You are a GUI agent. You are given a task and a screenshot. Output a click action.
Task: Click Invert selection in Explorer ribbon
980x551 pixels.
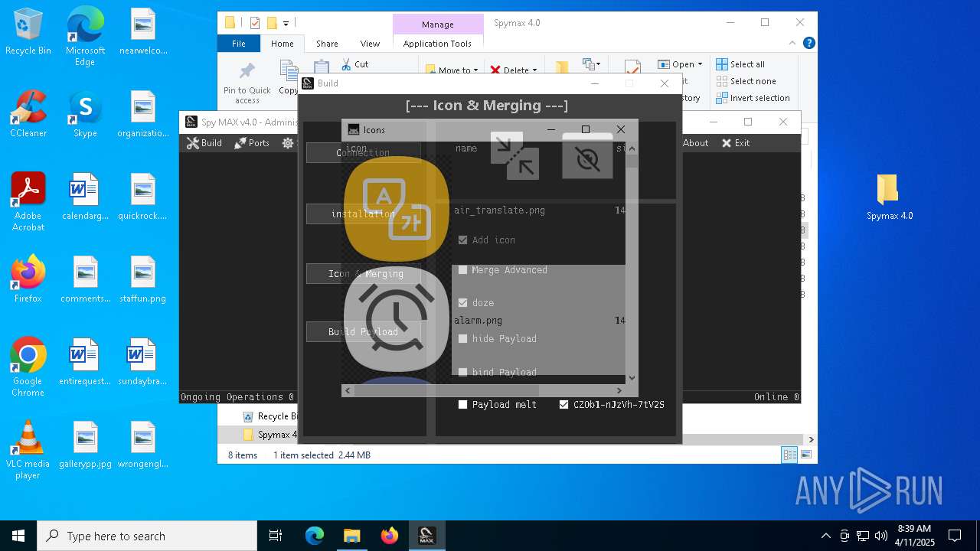(753, 98)
